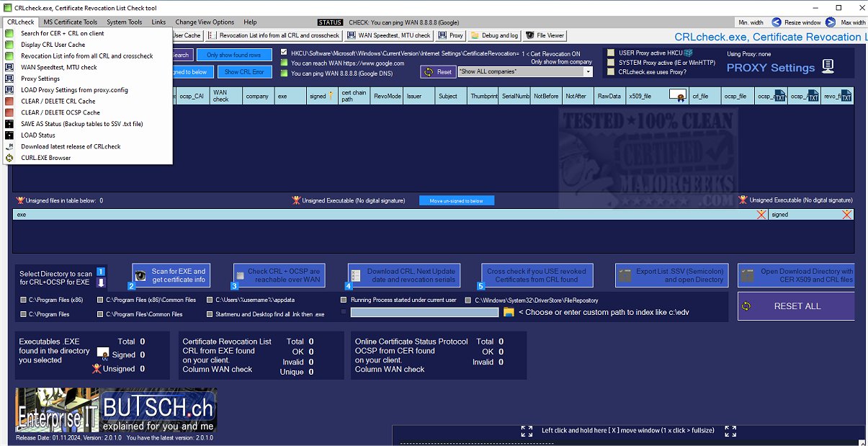
Task: Click the Move un-signed to below button
Action: pyautogui.click(x=457, y=200)
